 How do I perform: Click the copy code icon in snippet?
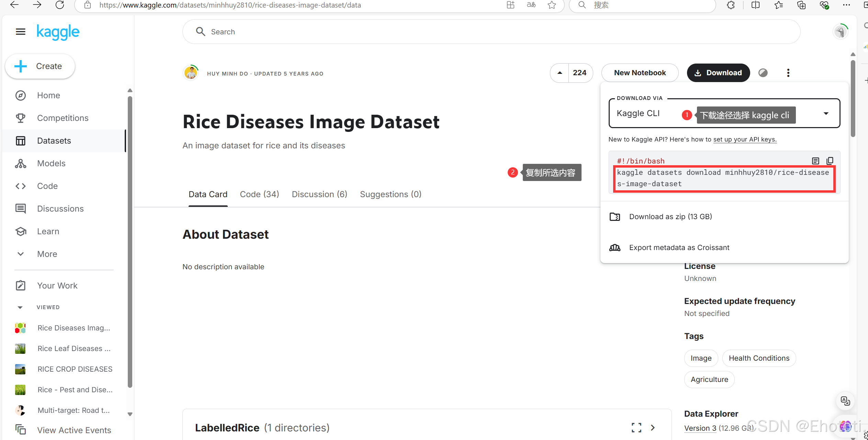coord(830,161)
